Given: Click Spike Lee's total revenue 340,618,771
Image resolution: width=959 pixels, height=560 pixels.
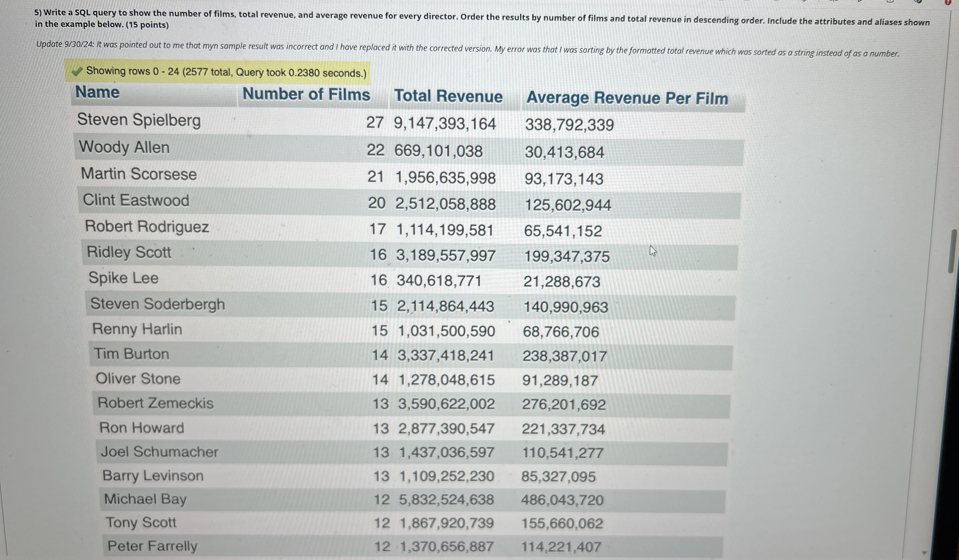Looking at the screenshot, I should click(x=439, y=281).
